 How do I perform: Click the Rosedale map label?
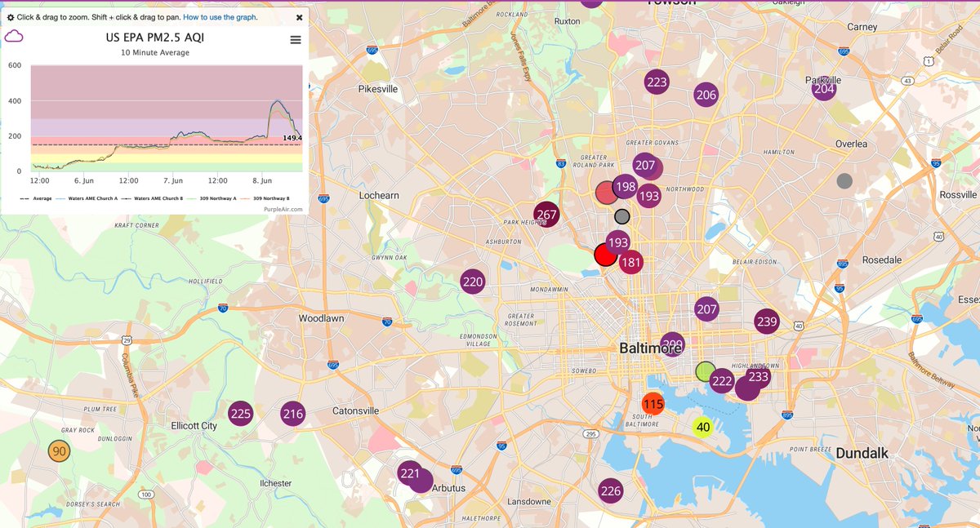882,260
